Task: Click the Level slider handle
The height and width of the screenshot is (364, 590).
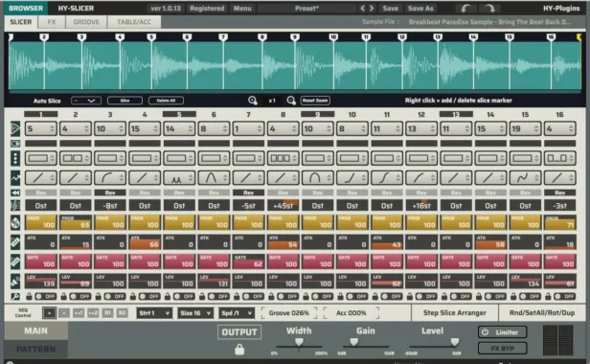Action: point(455,342)
